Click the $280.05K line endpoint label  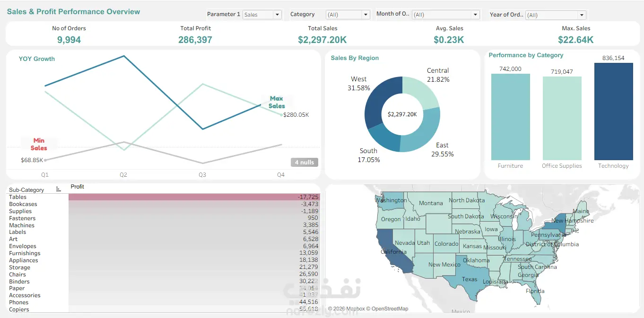[296, 115]
